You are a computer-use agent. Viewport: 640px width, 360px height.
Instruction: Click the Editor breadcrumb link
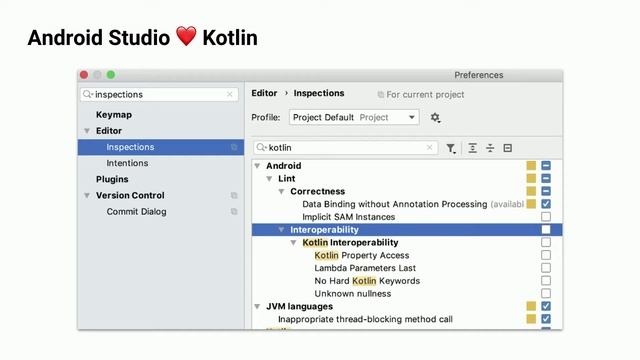click(x=264, y=93)
